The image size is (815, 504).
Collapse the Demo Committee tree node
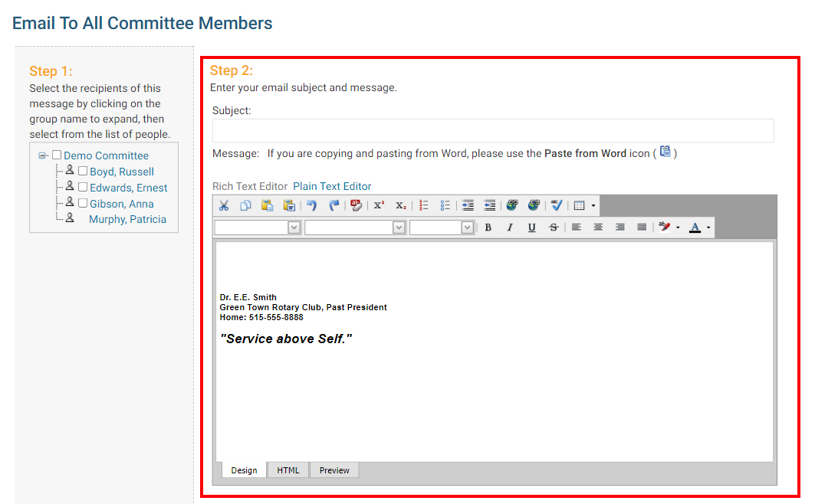(x=43, y=155)
